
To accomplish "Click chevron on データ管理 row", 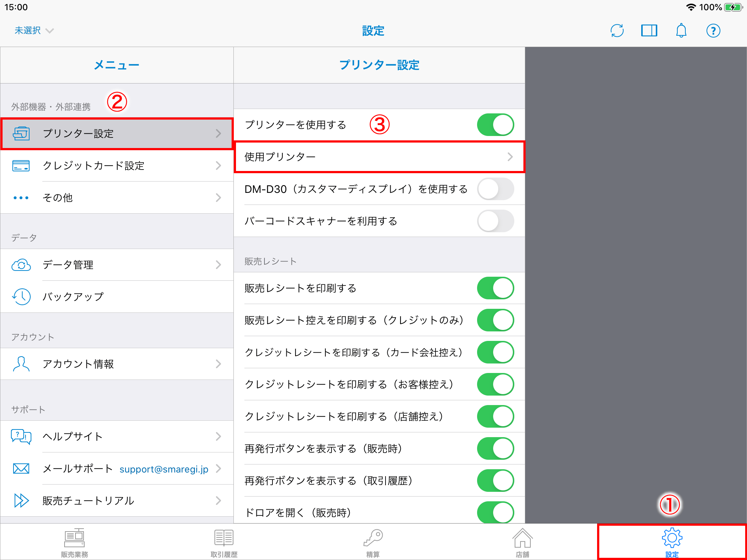I will (x=218, y=265).
